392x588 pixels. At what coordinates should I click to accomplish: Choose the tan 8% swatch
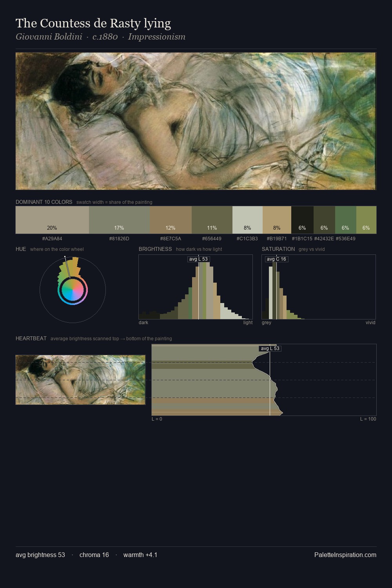tap(277, 220)
